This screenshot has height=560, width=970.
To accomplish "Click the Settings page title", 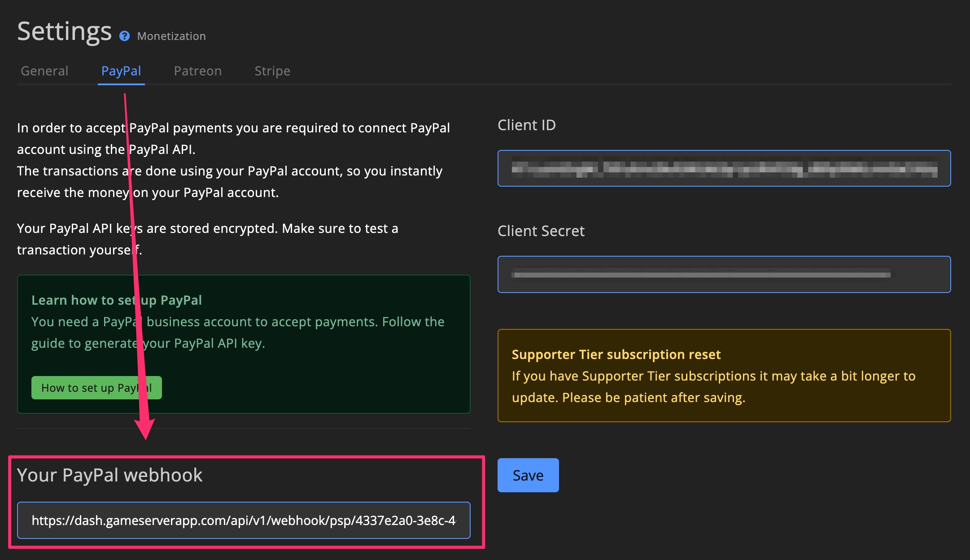I will click(64, 31).
